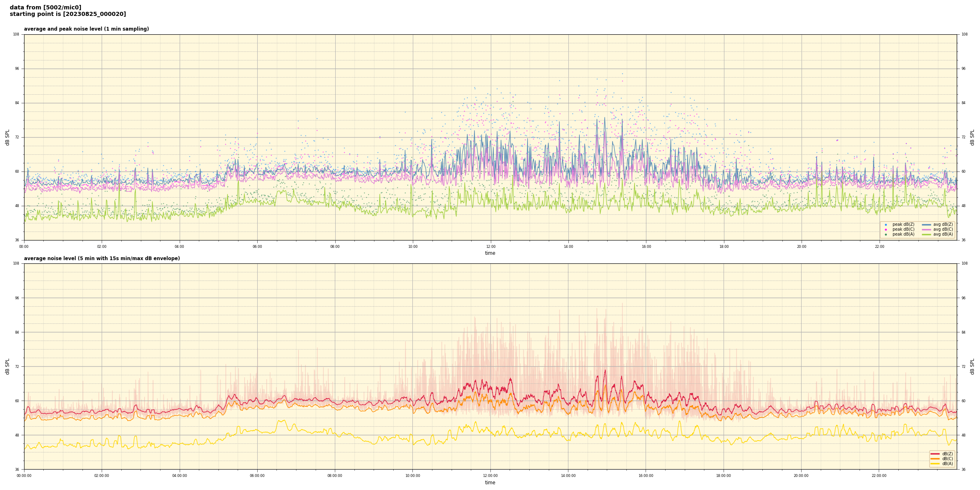Click the 'data from [5002/mic0]' header text
The width and height of the screenshot is (980, 490).
[45, 7]
